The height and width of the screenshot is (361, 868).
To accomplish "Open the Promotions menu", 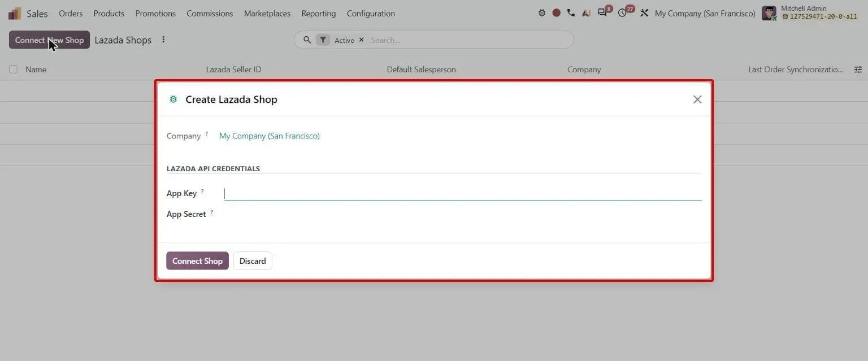I will (155, 13).
